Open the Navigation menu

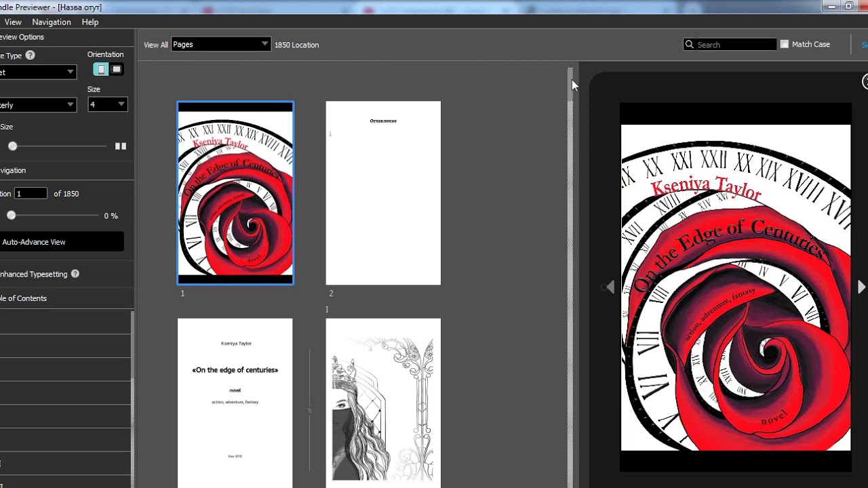pyautogui.click(x=52, y=22)
